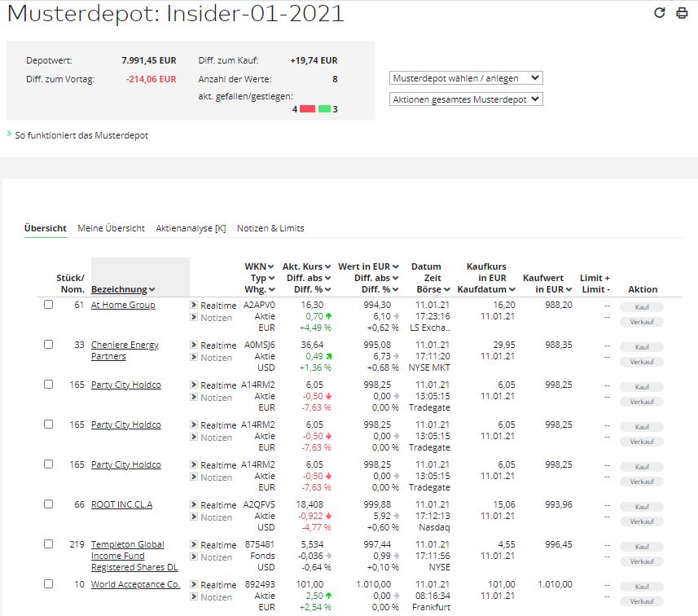Click green arrow next to So funktioniert das Musterdepot
This screenshot has width=698, height=616.
(9, 134)
